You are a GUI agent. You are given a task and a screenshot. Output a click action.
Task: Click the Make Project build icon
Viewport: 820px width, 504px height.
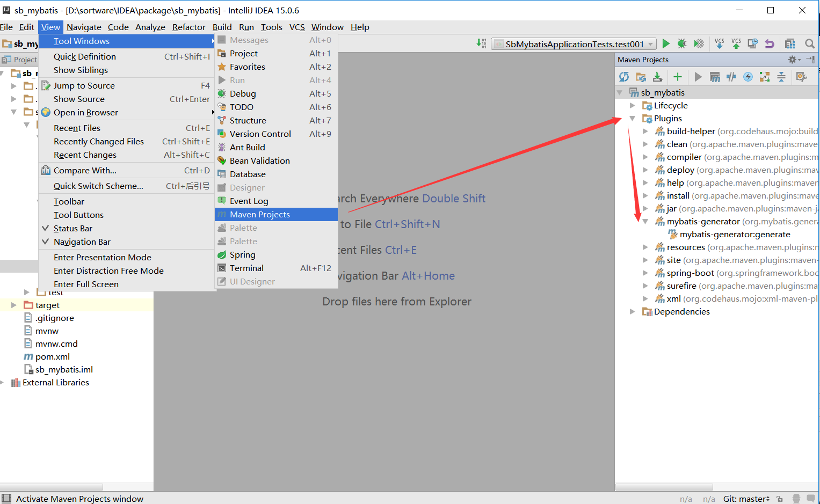click(482, 43)
